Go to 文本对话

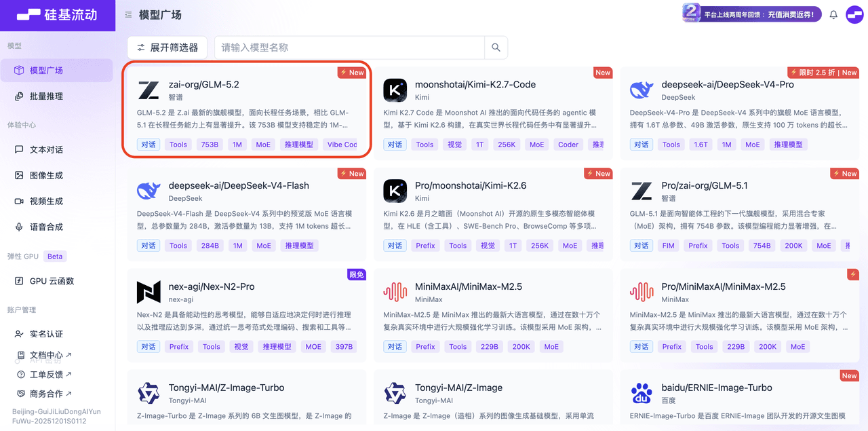tap(57, 149)
